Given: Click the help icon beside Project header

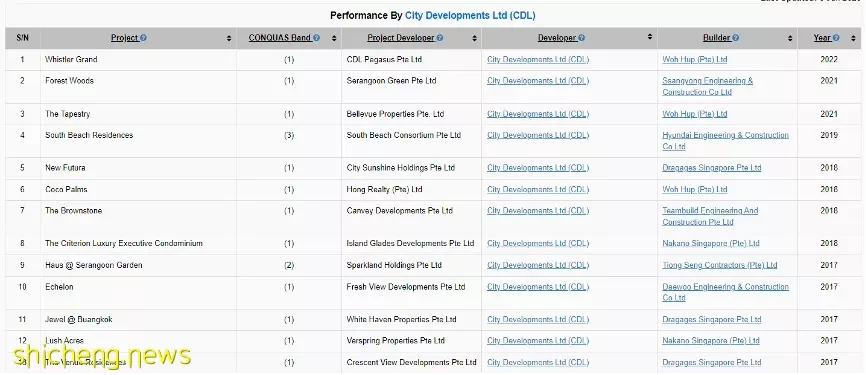Looking at the screenshot, I should (x=144, y=38).
